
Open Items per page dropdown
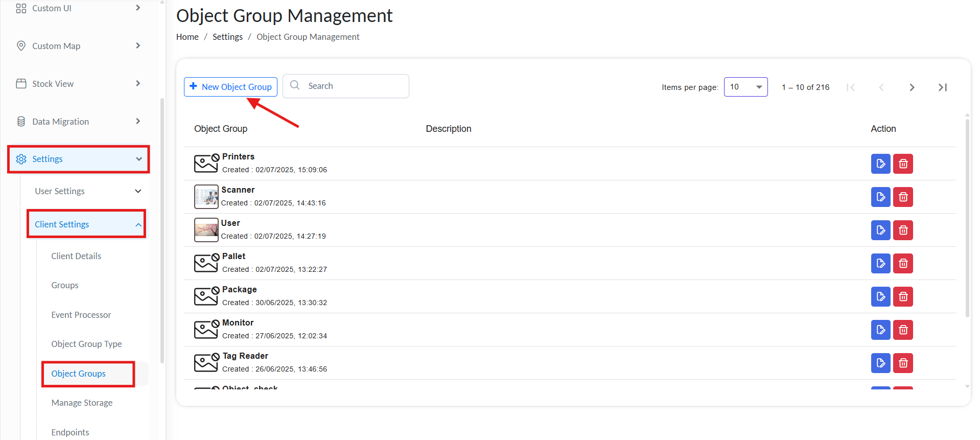745,87
